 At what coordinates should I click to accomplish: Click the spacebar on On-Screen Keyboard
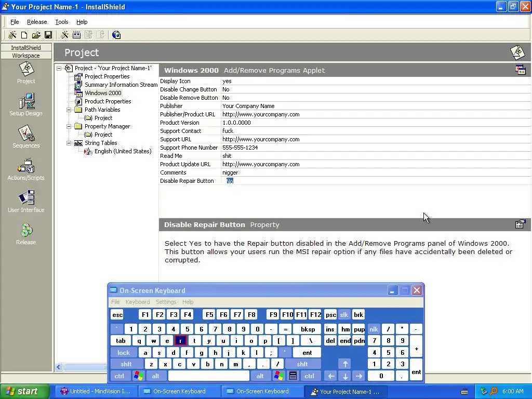pos(209,376)
